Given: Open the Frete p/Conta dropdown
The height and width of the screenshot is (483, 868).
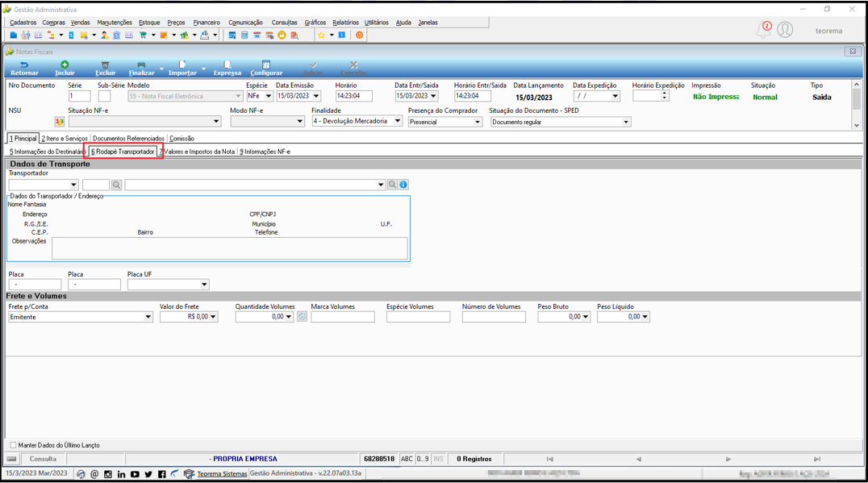Looking at the screenshot, I should point(148,317).
